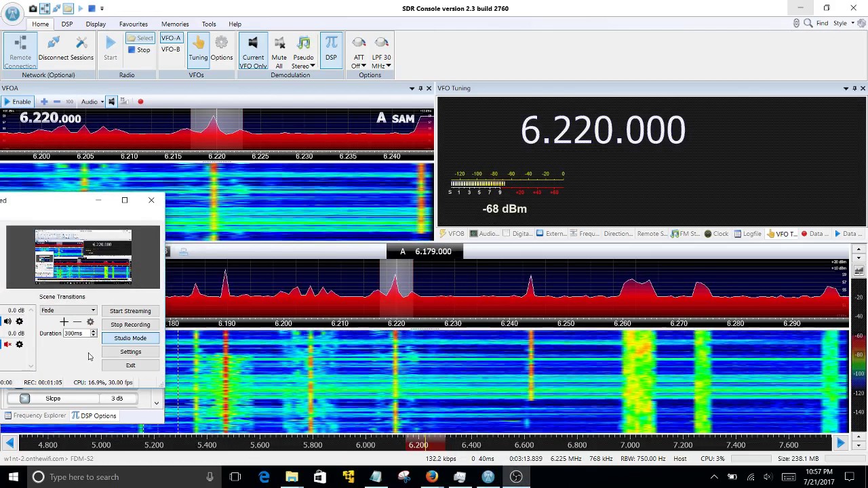Click Start Streaming in OBS window
868x488 pixels.
click(130, 311)
